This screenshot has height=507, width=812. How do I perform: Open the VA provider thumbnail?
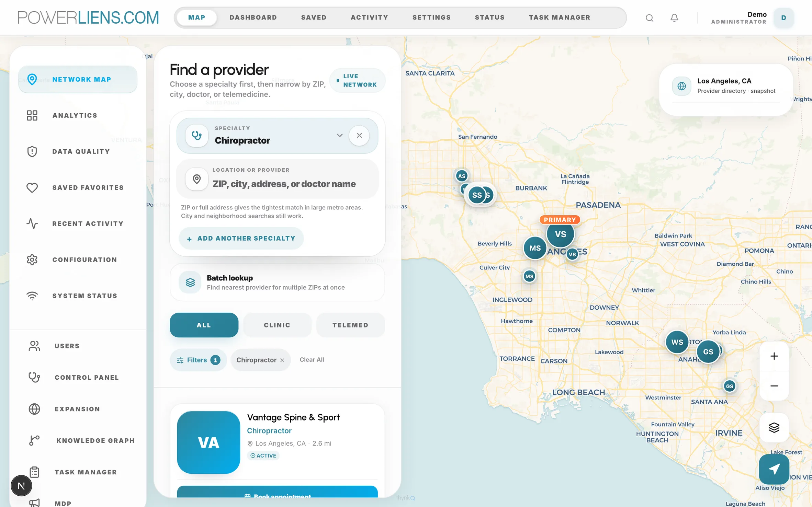208,442
